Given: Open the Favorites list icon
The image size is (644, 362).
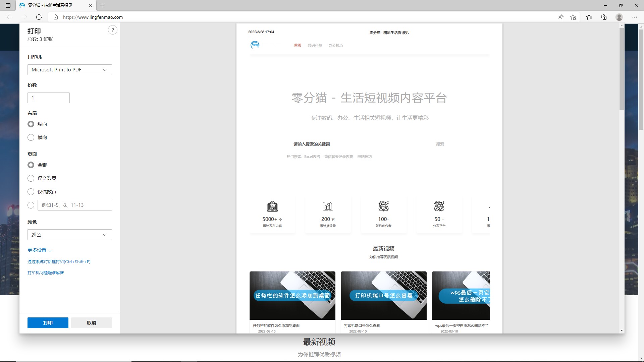Looking at the screenshot, I should tap(589, 17).
